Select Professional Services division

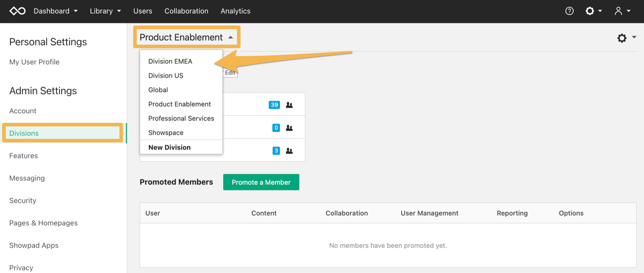[181, 118]
